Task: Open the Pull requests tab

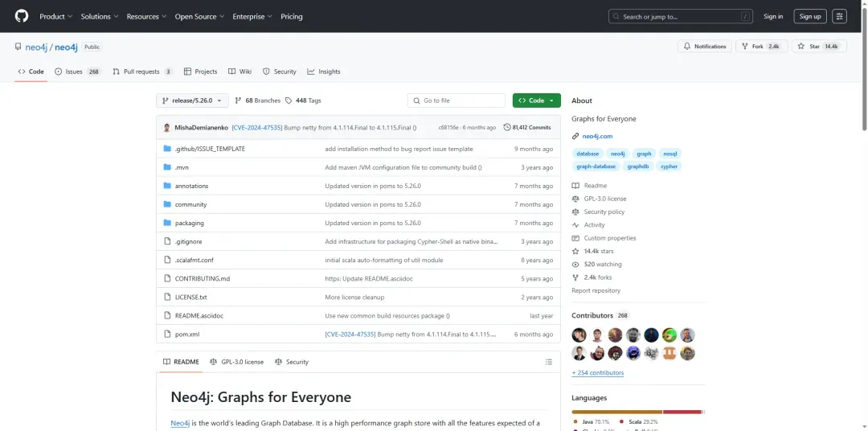Action: (142, 72)
